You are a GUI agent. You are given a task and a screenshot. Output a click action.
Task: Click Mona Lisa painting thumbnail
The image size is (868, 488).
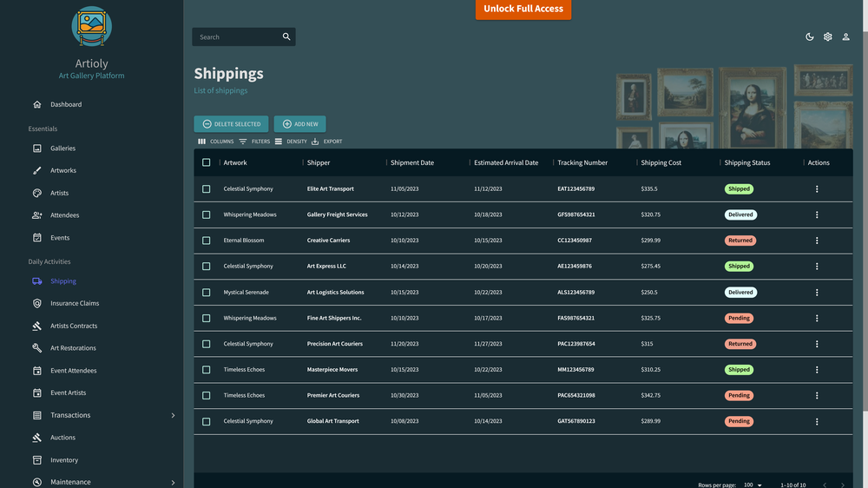753,108
